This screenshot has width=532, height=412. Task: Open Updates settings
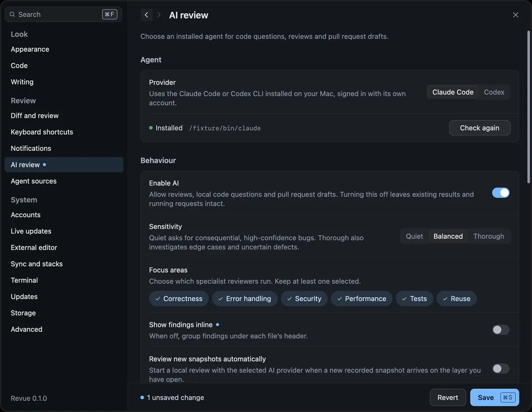64,296
